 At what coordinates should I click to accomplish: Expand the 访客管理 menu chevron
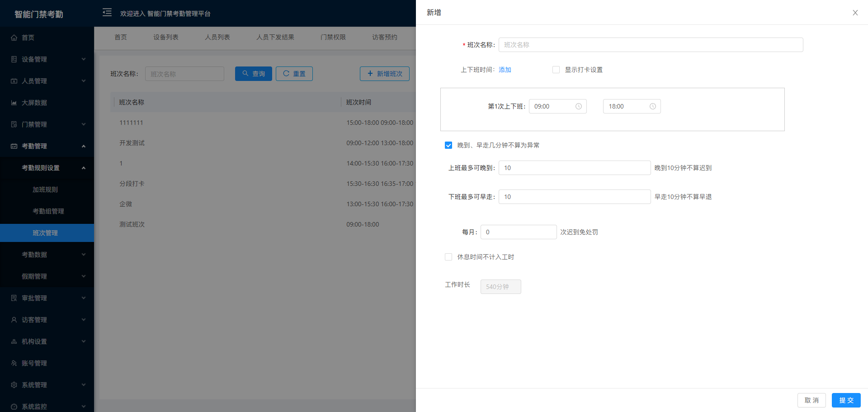[x=84, y=320]
